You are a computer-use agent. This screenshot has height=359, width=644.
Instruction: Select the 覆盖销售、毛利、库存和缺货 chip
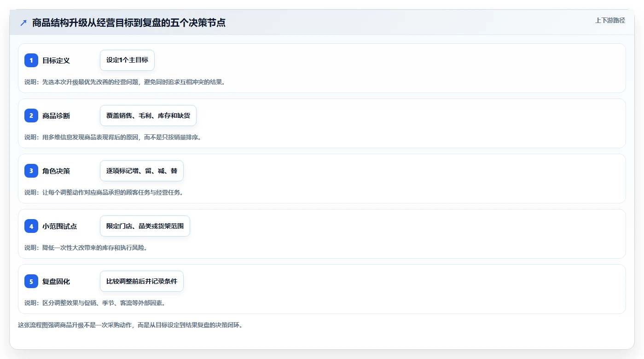(x=148, y=116)
